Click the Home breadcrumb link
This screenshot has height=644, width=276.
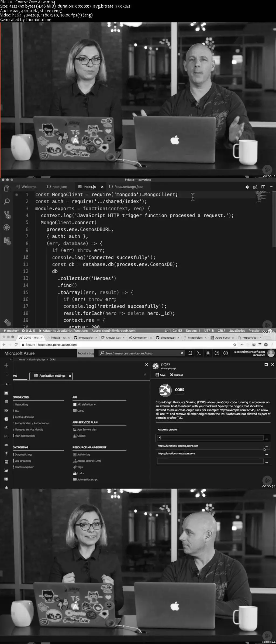pyautogui.click(x=22, y=360)
